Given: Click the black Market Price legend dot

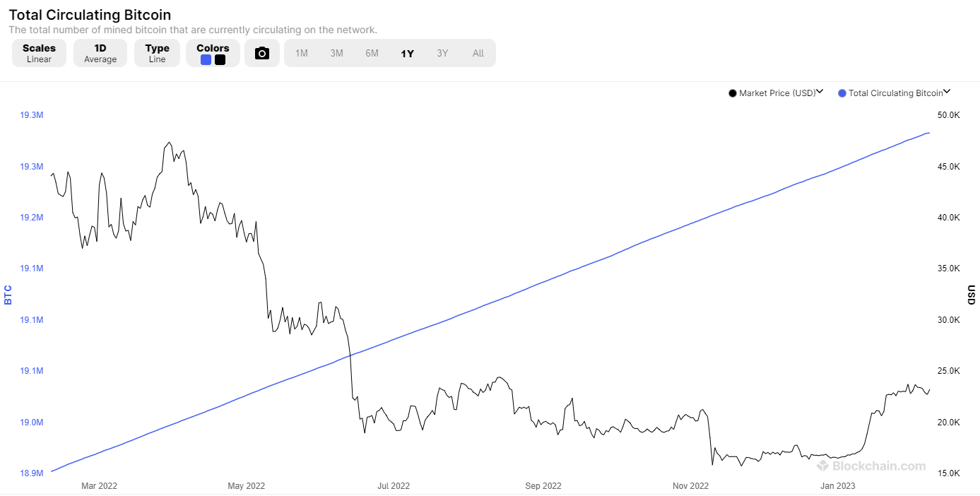Looking at the screenshot, I should [x=733, y=93].
